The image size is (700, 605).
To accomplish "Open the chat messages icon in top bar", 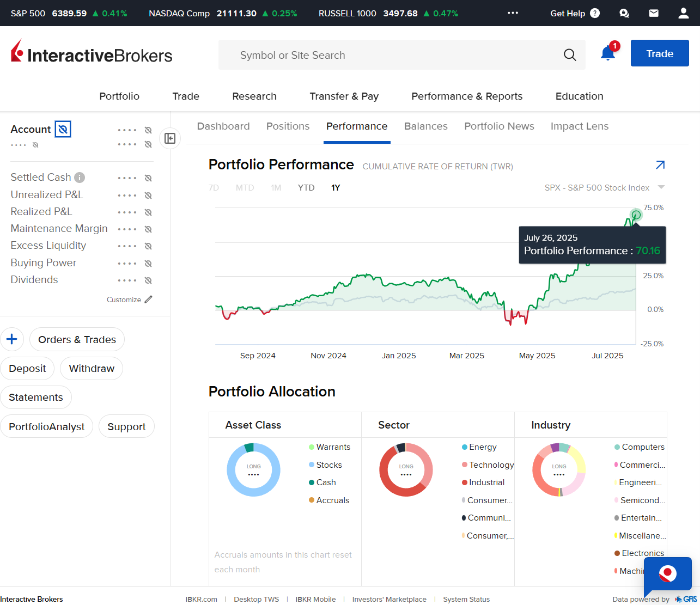I will (624, 13).
